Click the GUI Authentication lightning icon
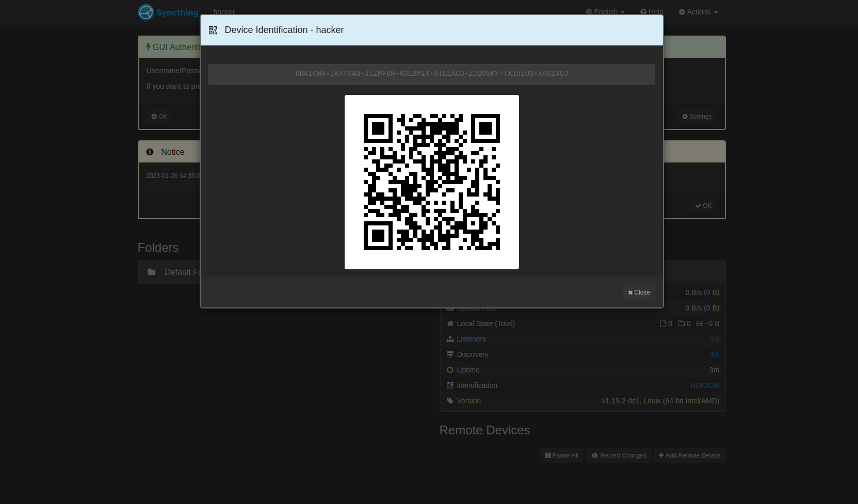 pyautogui.click(x=148, y=47)
